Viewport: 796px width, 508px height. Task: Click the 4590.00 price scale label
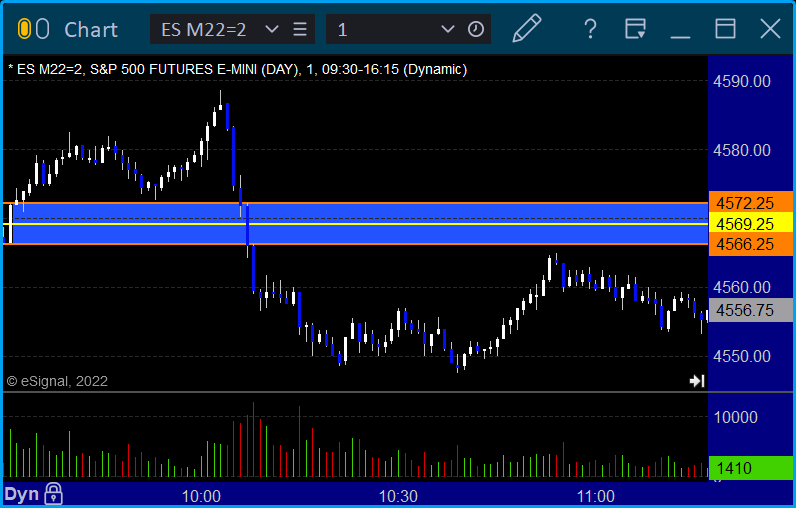742,81
